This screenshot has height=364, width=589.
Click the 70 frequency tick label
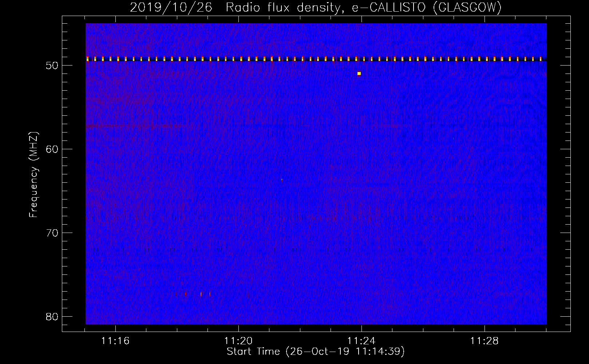[52, 233]
